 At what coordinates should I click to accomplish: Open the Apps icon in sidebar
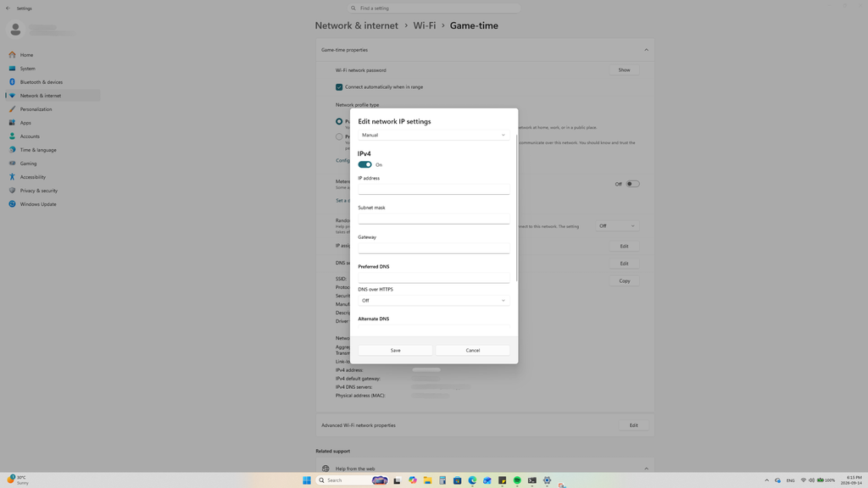pyautogui.click(x=12, y=123)
